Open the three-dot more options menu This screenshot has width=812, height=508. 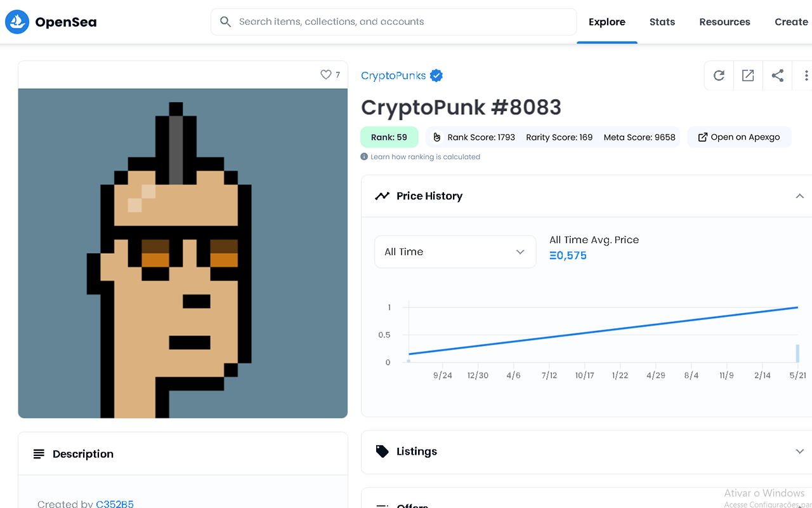coord(806,75)
